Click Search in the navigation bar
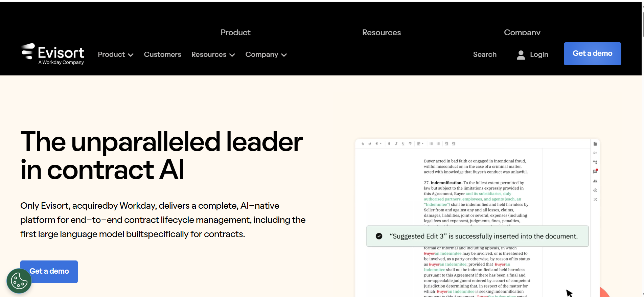The height and width of the screenshot is (297, 644). [485, 54]
